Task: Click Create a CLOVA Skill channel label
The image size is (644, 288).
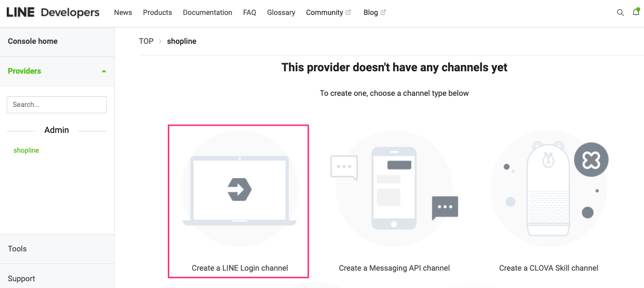Action: pos(549,268)
